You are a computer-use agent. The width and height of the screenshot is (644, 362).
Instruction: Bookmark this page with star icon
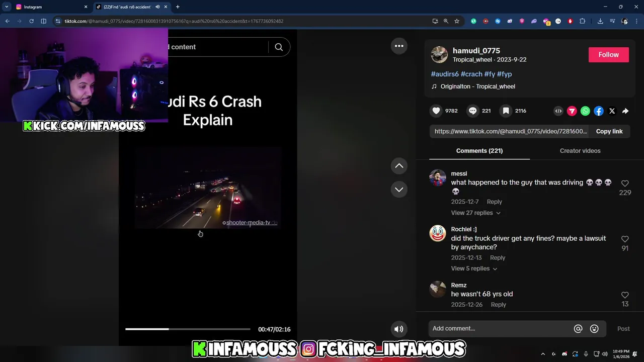[457, 21]
